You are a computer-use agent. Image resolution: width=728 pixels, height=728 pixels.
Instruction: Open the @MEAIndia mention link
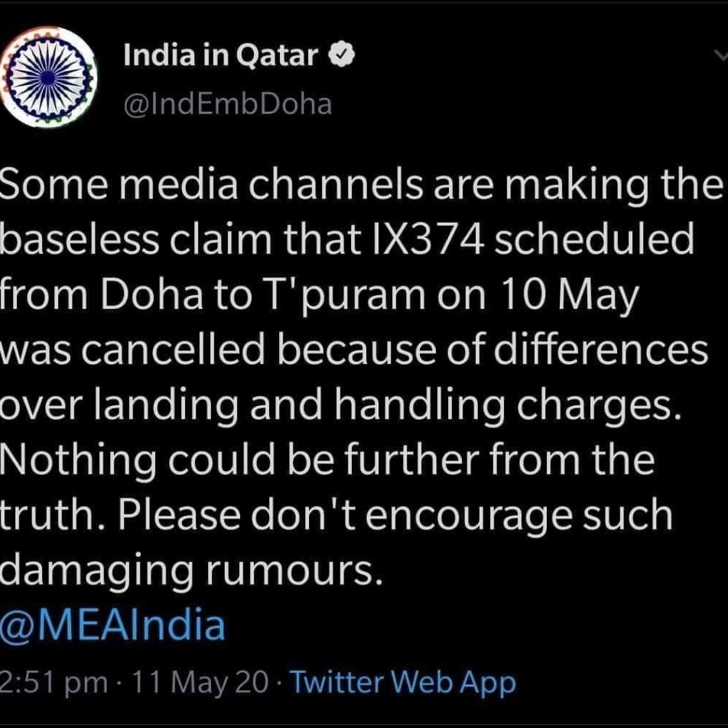pyautogui.click(x=113, y=625)
